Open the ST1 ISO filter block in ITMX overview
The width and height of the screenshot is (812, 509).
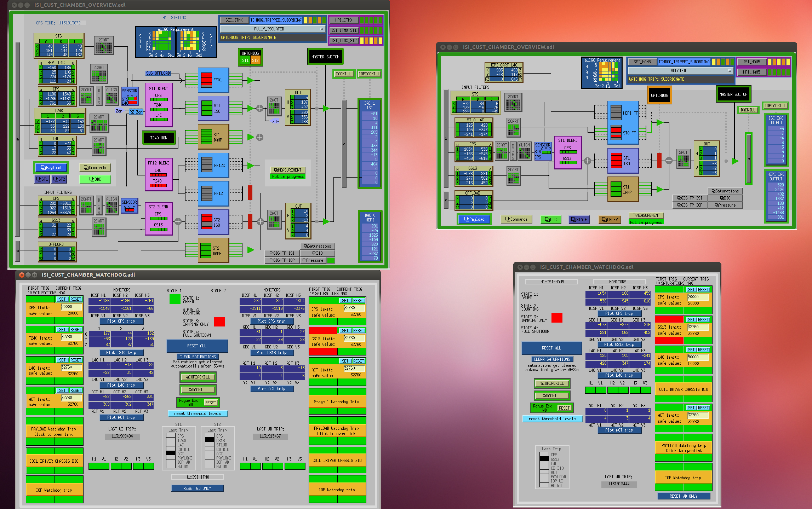[x=213, y=109]
